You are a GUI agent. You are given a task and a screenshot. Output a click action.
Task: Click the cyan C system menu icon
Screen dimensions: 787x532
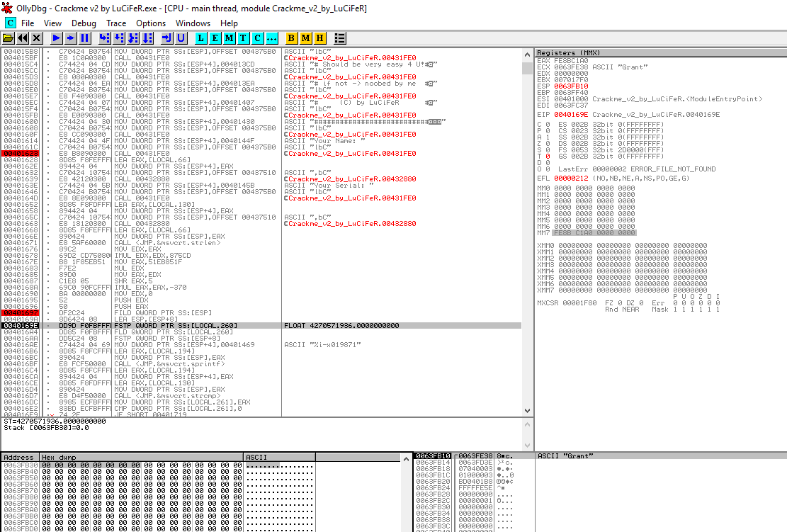pyautogui.click(x=10, y=23)
